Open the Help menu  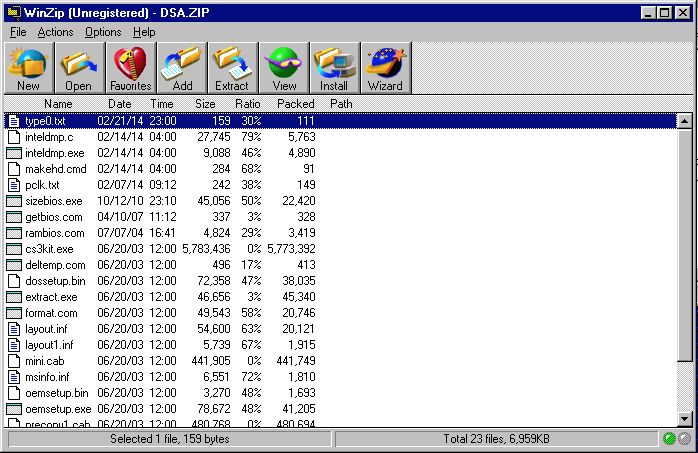144,32
